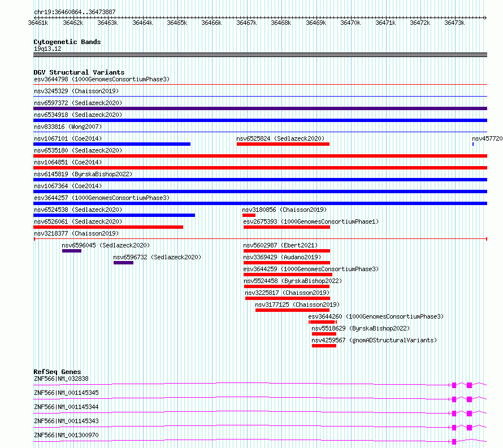Select nsv3225817 (Chaisson2019) label
The width and height of the screenshot is (503, 448).
tap(287, 293)
